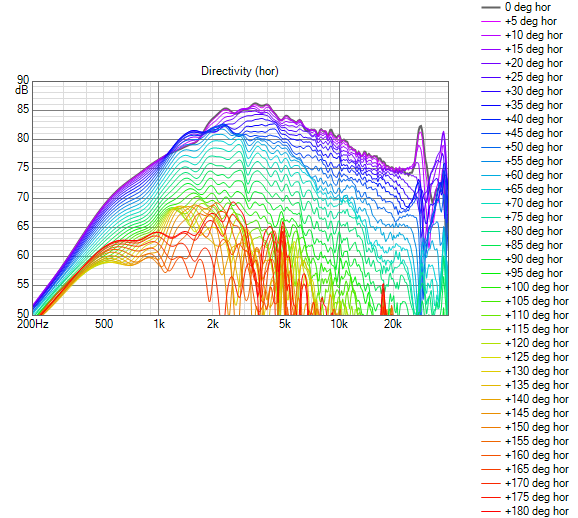The width and height of the screenshot is (578, 518).
Task: Click '+140 deg hor' in the legend
Action: click(x=536, y=399)
